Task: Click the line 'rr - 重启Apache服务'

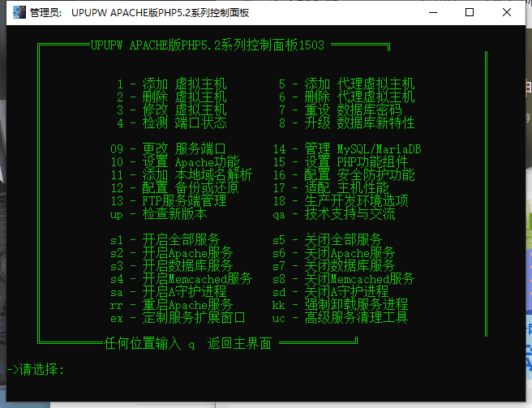Action: (x=172, y=304)
